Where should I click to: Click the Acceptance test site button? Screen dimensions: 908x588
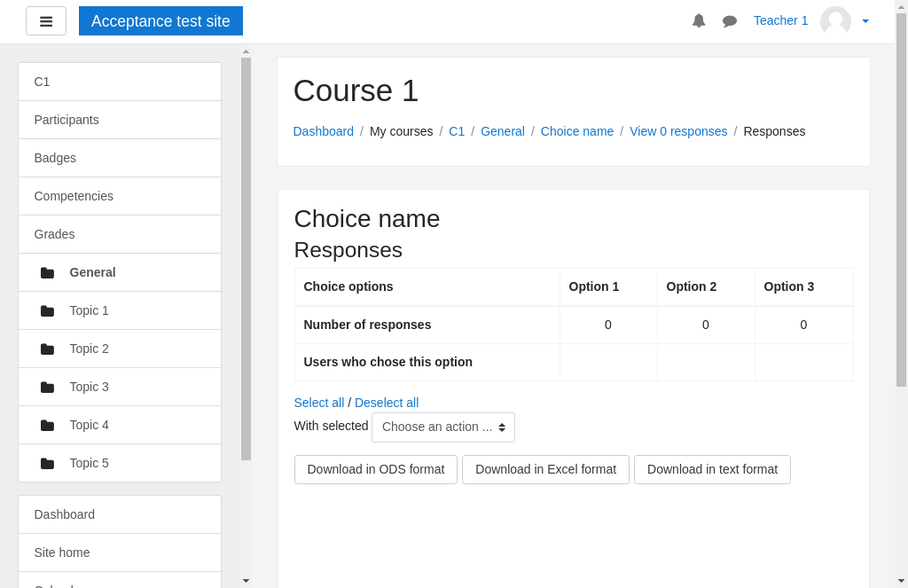pyautogui.click(x=161, y=21)
